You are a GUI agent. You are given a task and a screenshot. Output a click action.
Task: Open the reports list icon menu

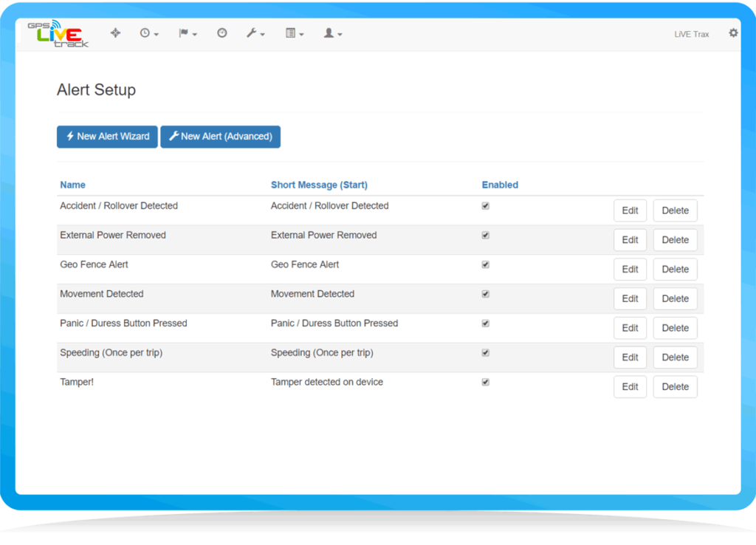click(295, 33)
